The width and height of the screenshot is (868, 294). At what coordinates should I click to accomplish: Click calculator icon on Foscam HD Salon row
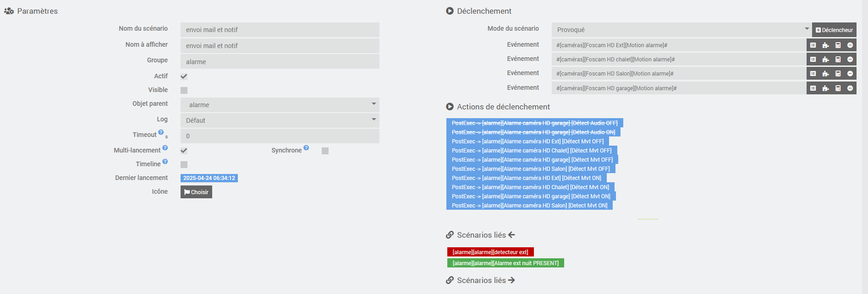tap(838, 74)
